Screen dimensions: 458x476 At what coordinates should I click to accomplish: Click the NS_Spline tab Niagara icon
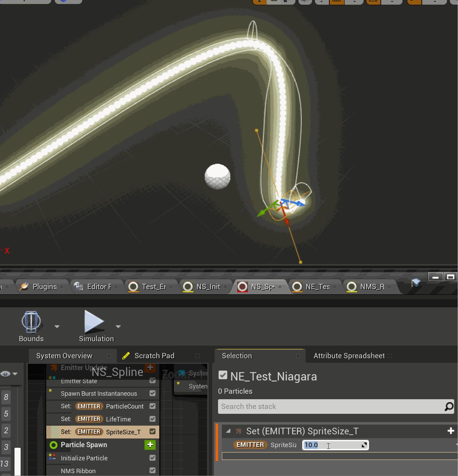(x=242, y=287)
